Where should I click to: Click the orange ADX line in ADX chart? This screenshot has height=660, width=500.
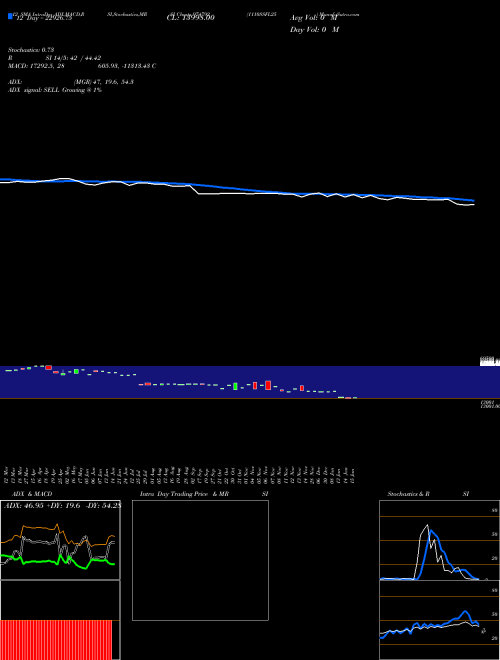[x=38, y=528]
